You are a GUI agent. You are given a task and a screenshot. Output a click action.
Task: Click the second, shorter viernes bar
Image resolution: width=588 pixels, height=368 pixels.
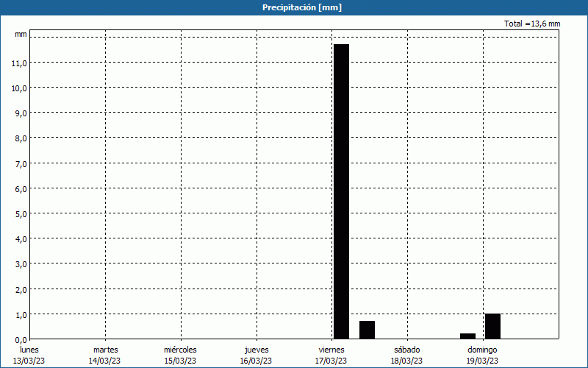(x=367, y=330)
